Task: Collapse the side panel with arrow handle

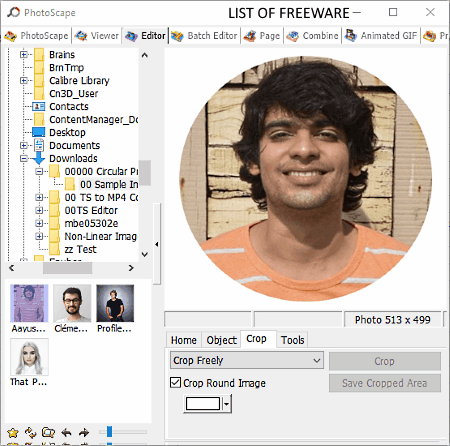Action: pos(157,244)
